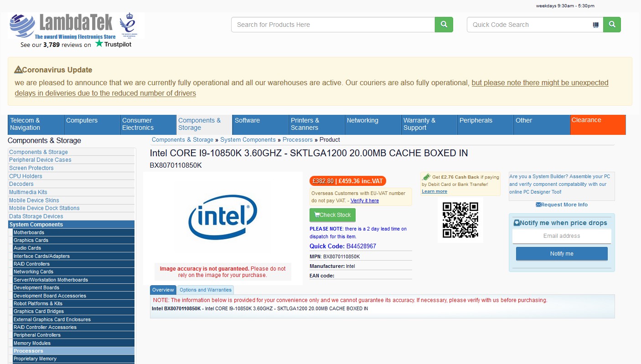Click the Request More Info envelope icon
This screenshot has height=364, width=641.
538,205
